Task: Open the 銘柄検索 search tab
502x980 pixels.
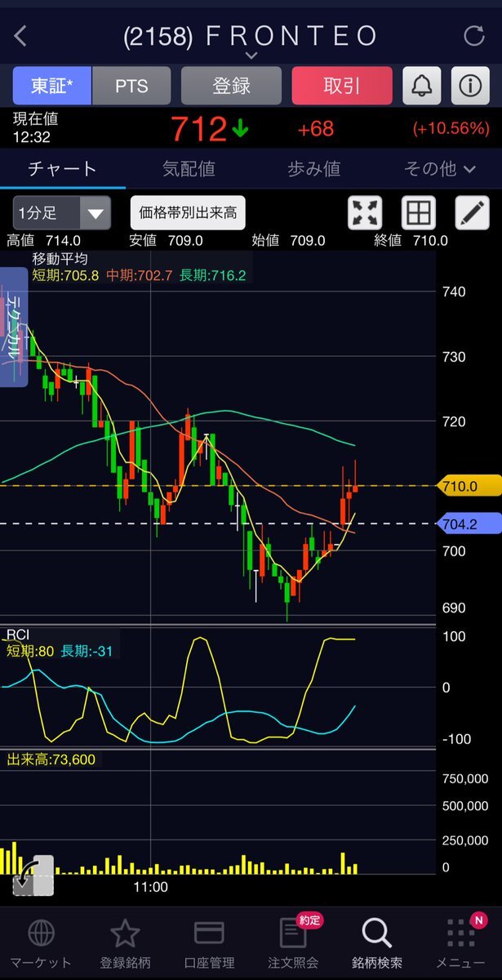Action: click(x=376, y=943)
